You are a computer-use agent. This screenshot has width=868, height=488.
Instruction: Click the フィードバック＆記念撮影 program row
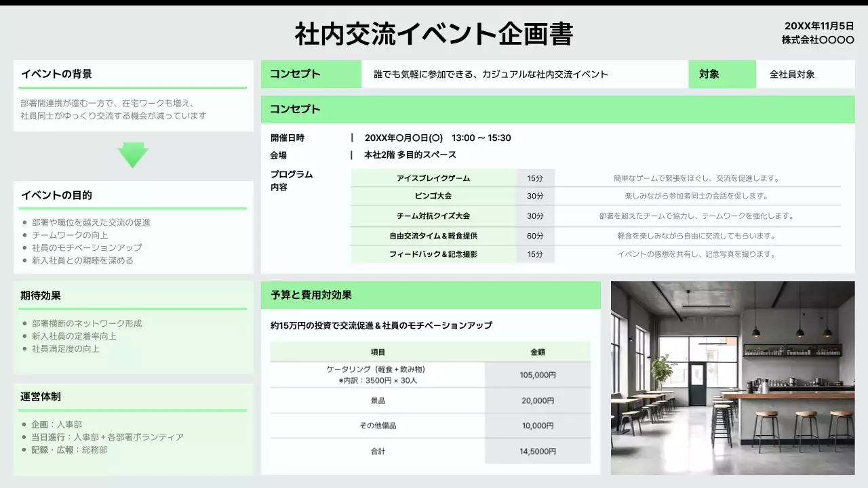(432, 256)
